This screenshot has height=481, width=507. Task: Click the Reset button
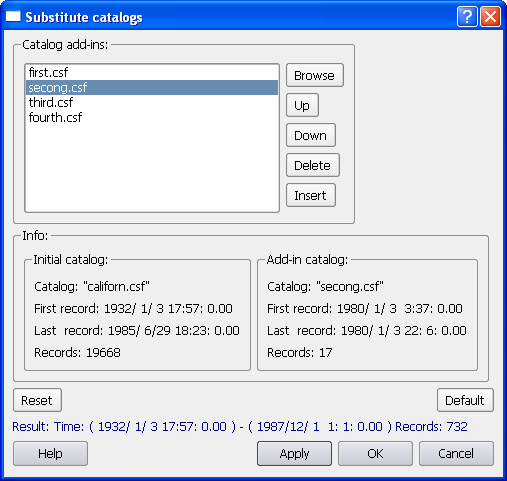(37, 400)
